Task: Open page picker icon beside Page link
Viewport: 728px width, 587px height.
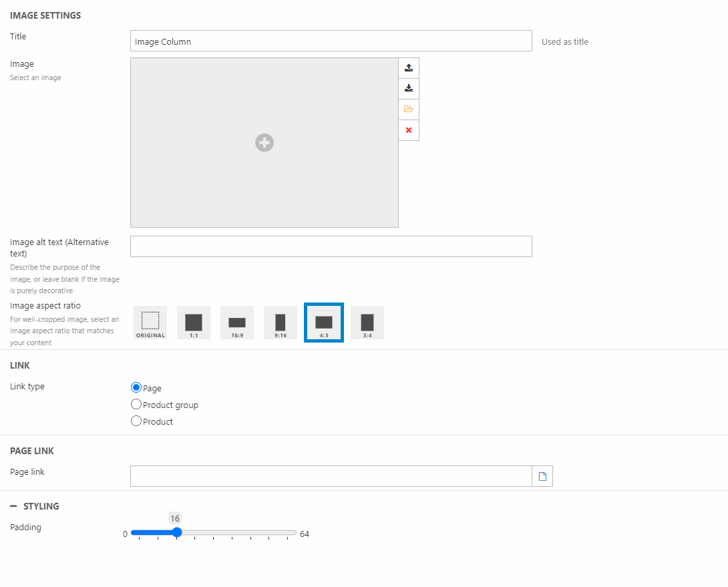Action: click(542, 476)
